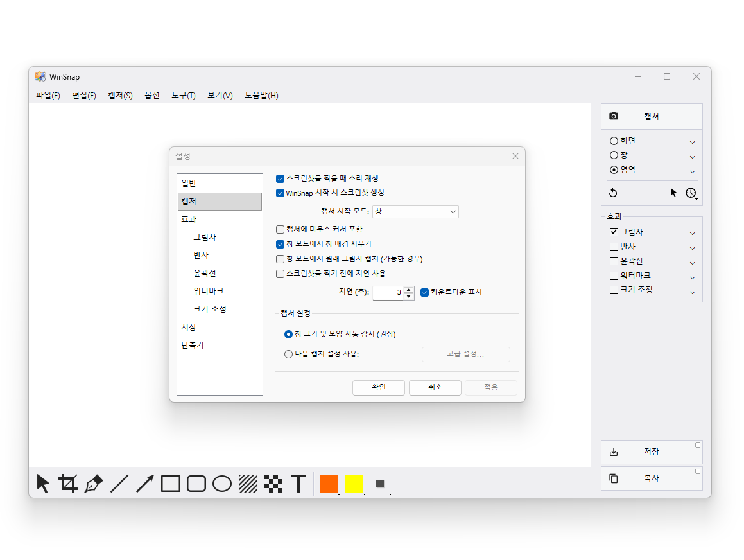
Task: Open the 도구(T) menu
Action: click(184, 96)
